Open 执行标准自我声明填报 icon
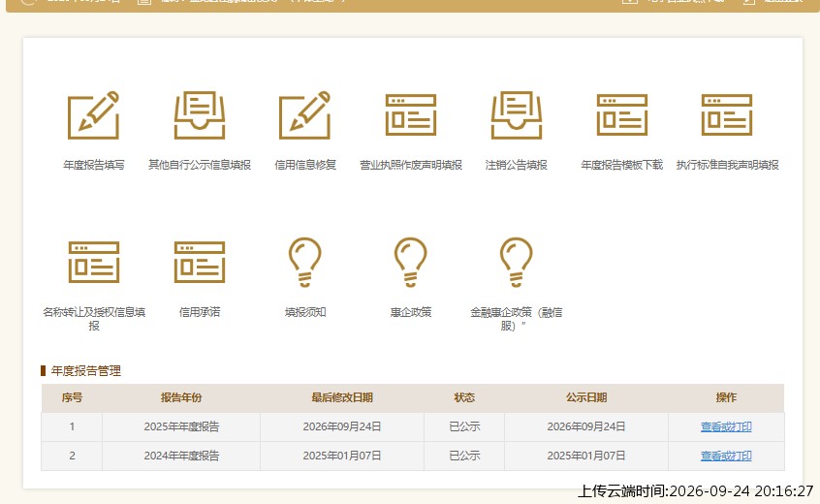The height and width of the screenshot is (504, 820). pyautogui.click(x=727, y=115)
